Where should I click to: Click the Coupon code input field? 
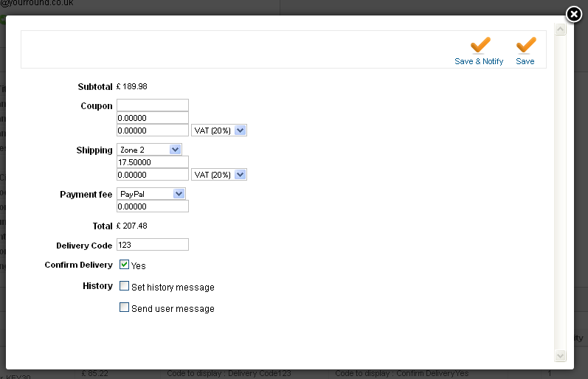pos(153,105)
